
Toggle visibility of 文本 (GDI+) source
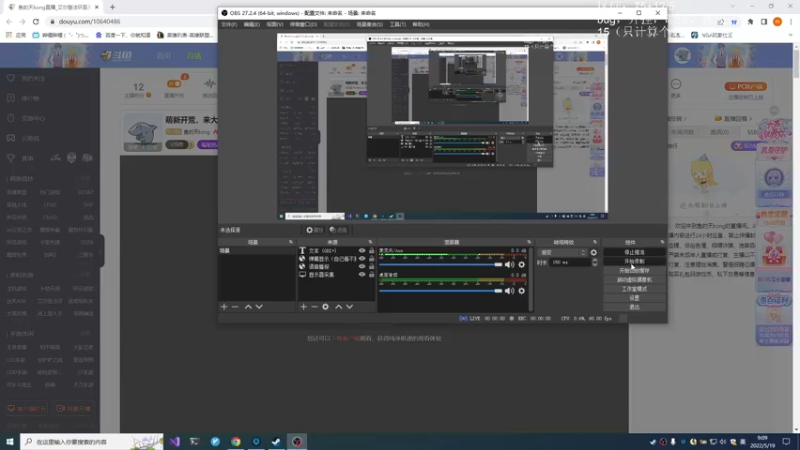point(362,251)
